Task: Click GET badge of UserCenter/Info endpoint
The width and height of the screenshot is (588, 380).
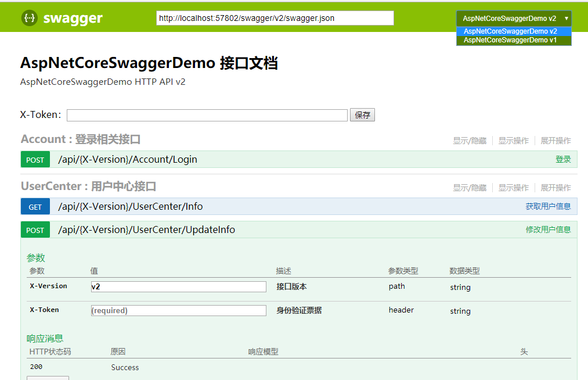Action: [35, 206]
